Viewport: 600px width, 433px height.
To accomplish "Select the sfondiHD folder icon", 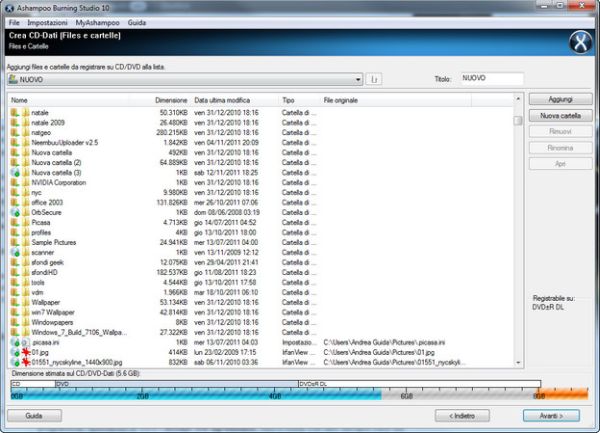I will click(26, 272).
